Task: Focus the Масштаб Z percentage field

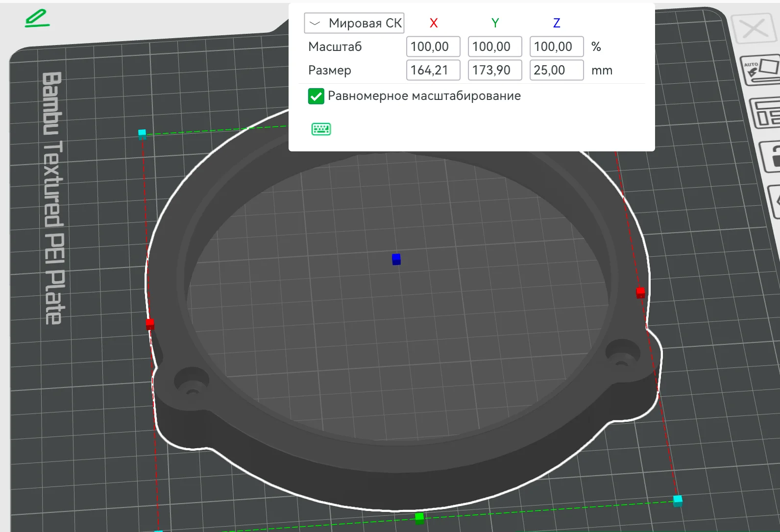Action: pyautogui.click(x=557, y=47)
